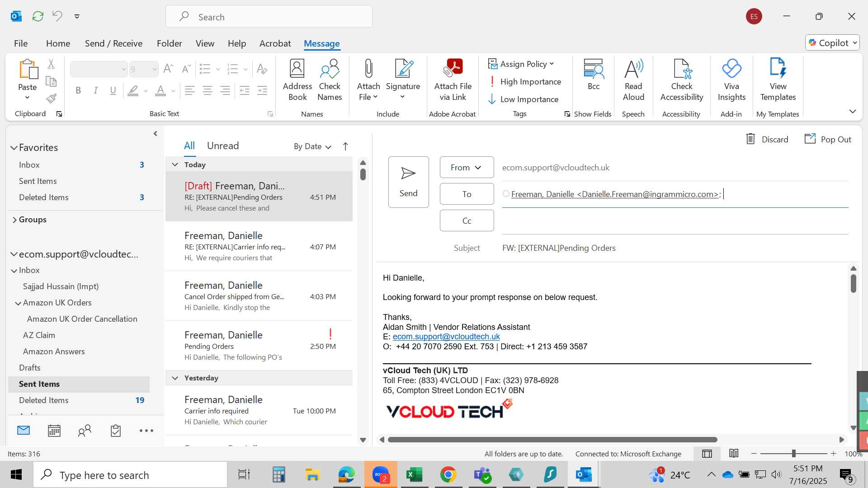Open the Folder tab
Image resolution: width=868 pixels, height=488 pixels.
(169, 43)
